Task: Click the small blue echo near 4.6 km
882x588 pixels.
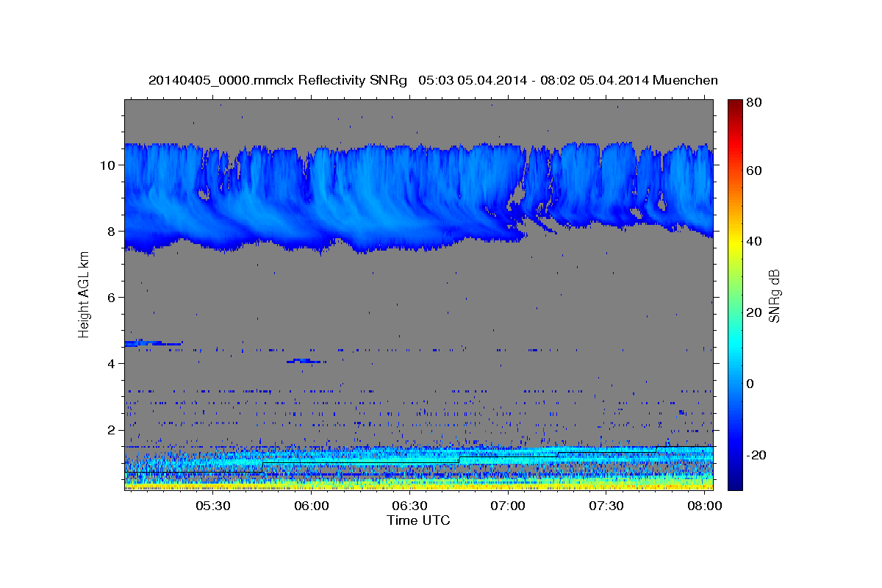Action: (x=153, y=343)
